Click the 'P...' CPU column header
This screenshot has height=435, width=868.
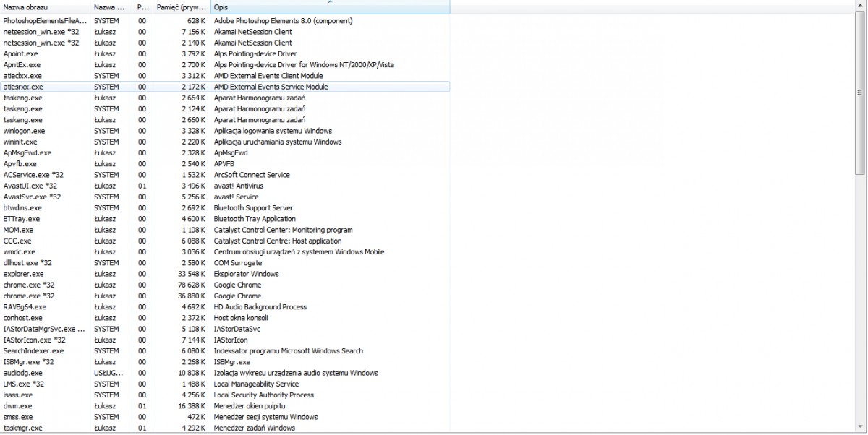pyautogui.click(x=142, y=7)
